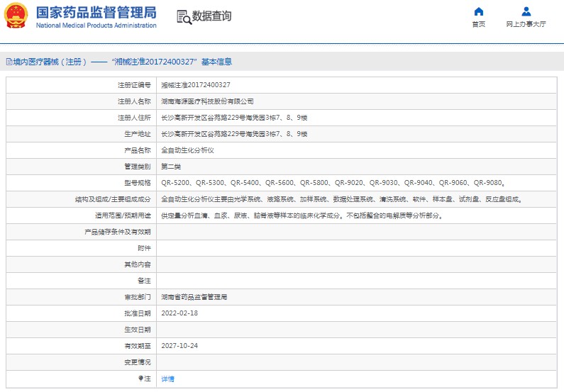Viewport: 564px width, 392px height.
Task: Click the 适用范围/预期用途 label
Action: point(123,215)
